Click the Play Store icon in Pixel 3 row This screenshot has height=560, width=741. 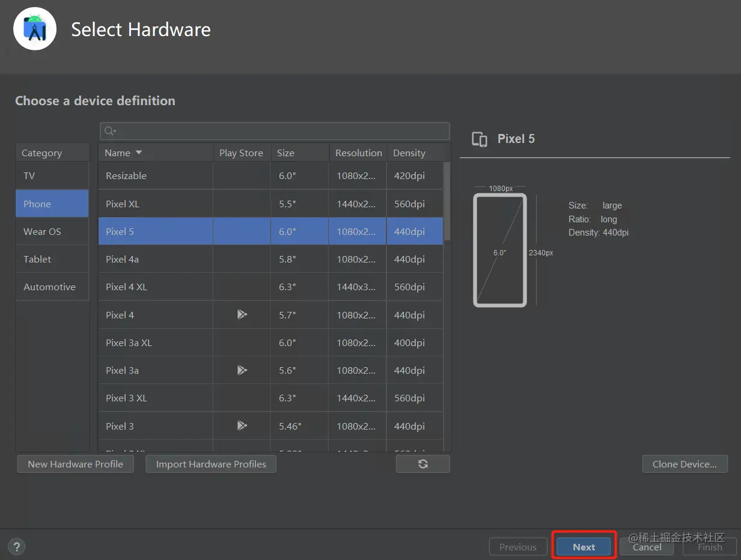pos(242,425)
